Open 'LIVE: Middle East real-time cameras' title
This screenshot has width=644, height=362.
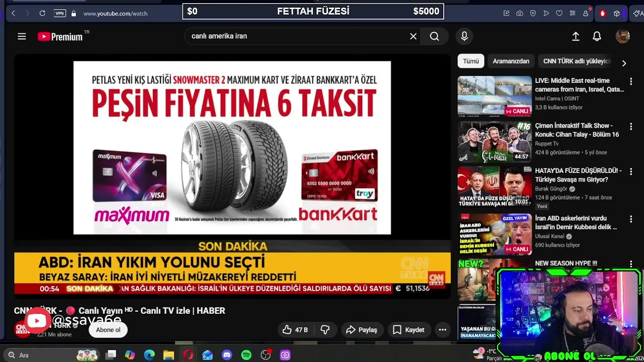[579, 85]
